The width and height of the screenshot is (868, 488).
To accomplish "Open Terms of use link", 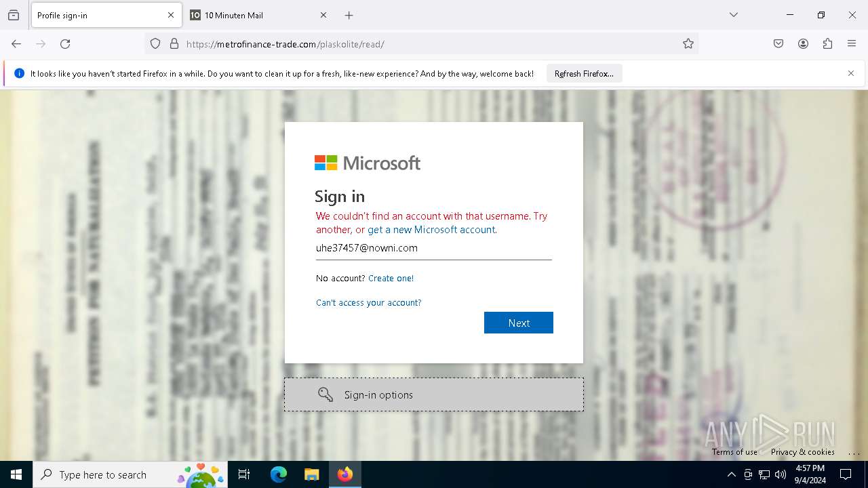I will pos(734,452).
